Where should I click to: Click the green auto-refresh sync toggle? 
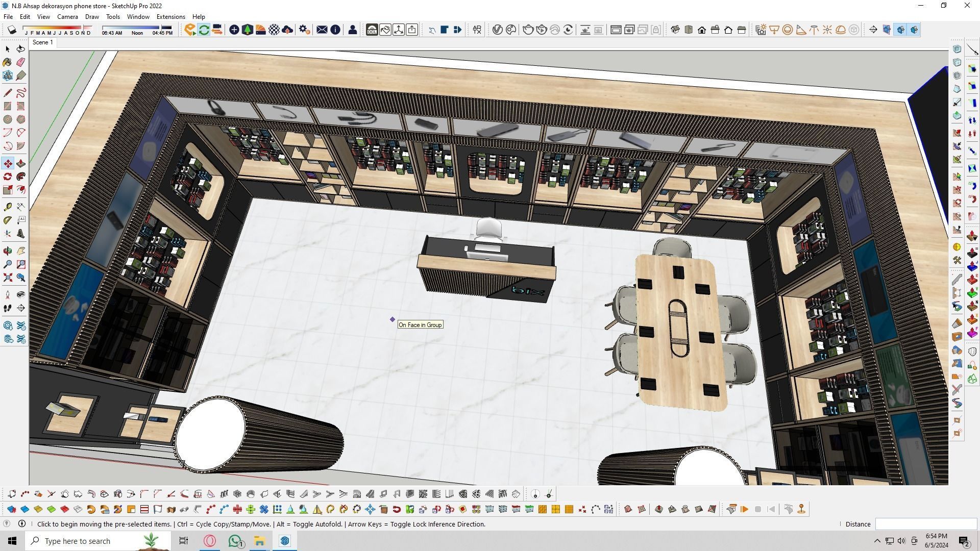(x=204, y=30)
